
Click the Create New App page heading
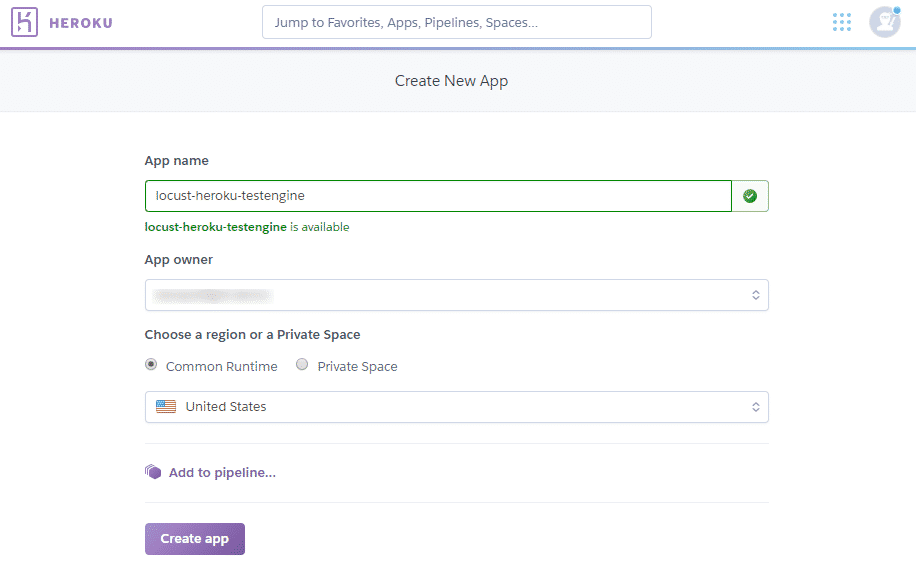pos(451,81)
